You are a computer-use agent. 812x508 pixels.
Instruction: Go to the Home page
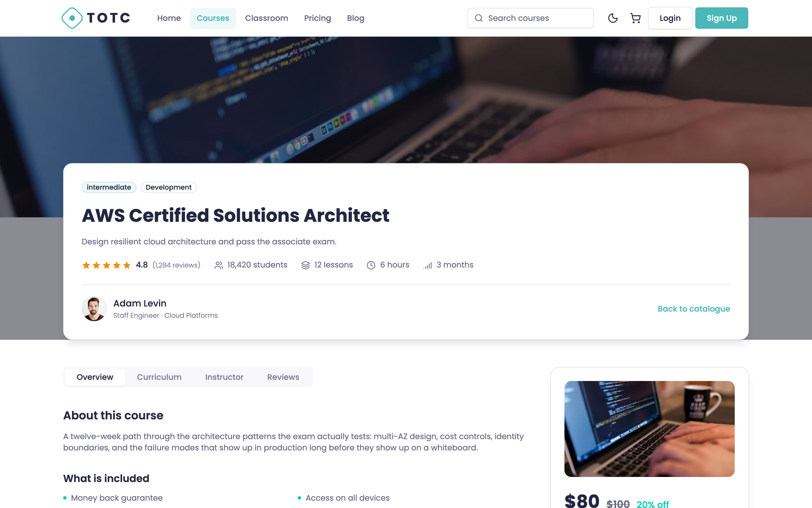tap(169, 18)
